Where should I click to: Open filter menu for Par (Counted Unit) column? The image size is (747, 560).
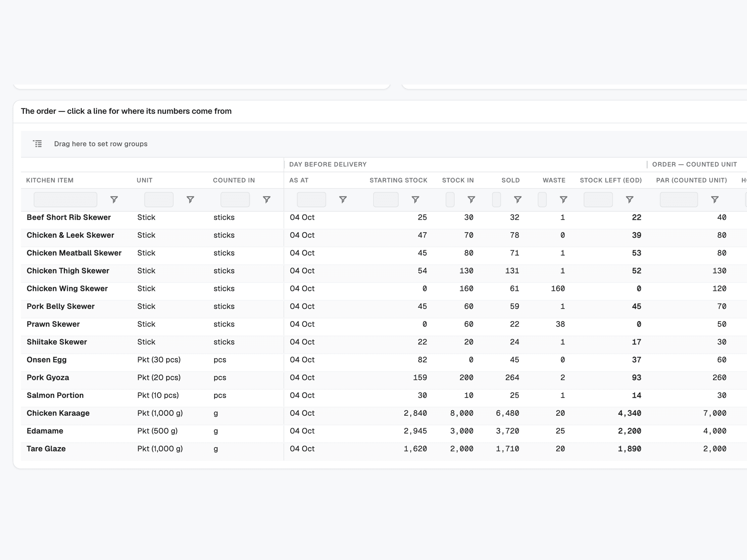click(x=715, y=200)
